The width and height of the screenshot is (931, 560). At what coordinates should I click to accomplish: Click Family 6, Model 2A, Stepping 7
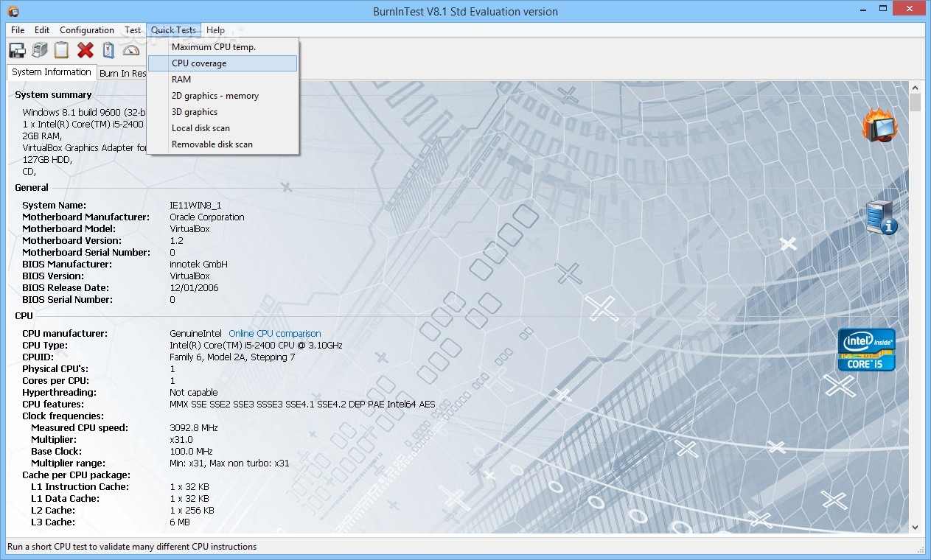(x=232, y=357)
